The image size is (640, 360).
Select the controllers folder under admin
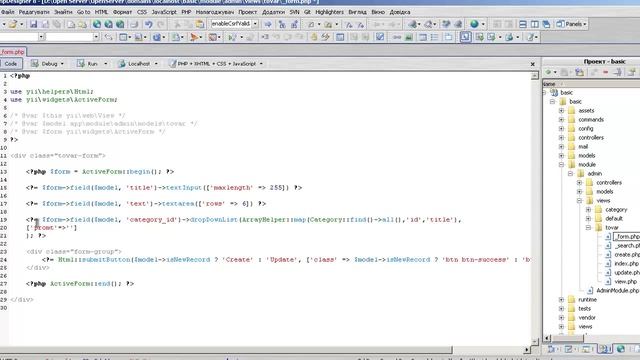609,182
